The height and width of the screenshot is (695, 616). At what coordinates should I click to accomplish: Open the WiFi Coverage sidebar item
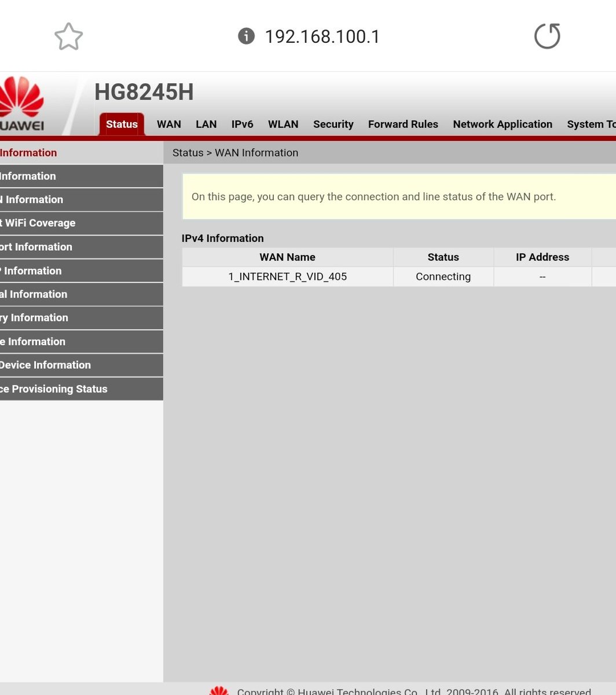coord(82,223)
